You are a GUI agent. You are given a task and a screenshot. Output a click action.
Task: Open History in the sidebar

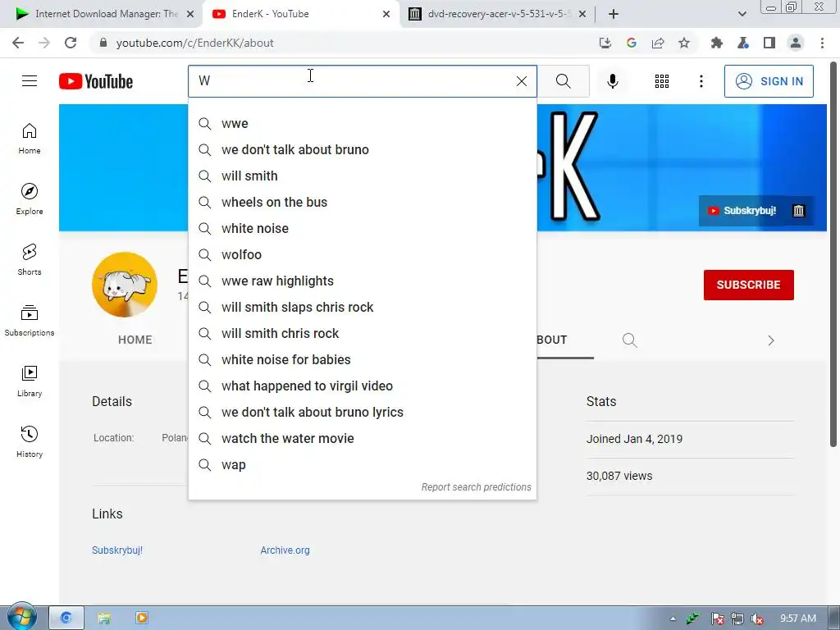pyautogui.click(x=30, y=441)
